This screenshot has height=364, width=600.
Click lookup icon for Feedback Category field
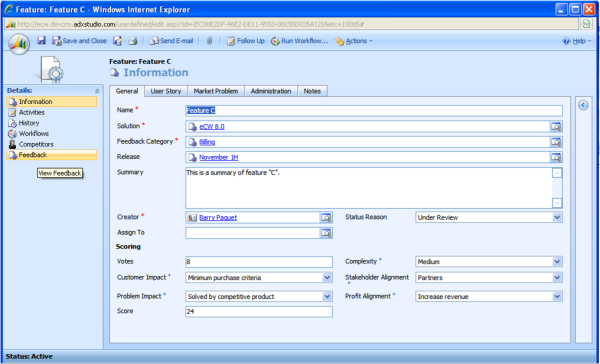pyautogui.click(x=556, y=142)
